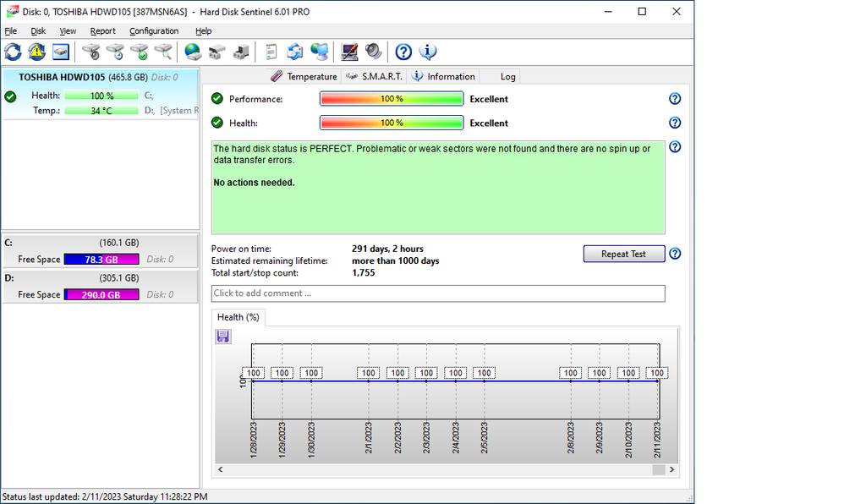
Task: Click the start/stop count '1,755'
Action: (x=364, y=272)
